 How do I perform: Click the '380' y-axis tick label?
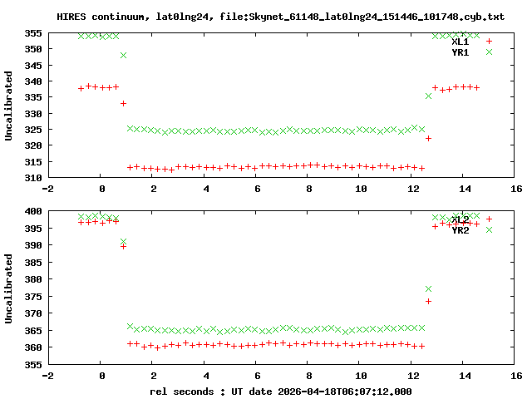click(x=33, y=279)
